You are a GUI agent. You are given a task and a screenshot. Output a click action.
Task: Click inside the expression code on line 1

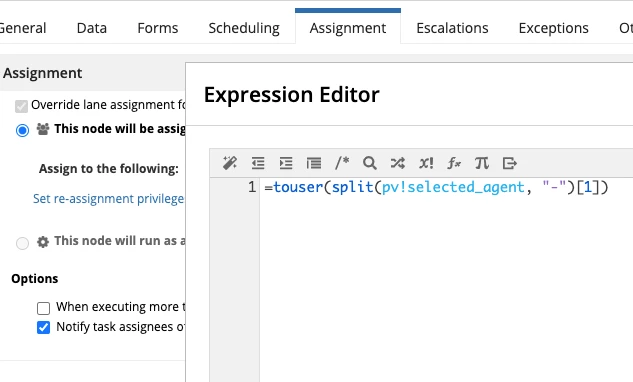(436, 187)
